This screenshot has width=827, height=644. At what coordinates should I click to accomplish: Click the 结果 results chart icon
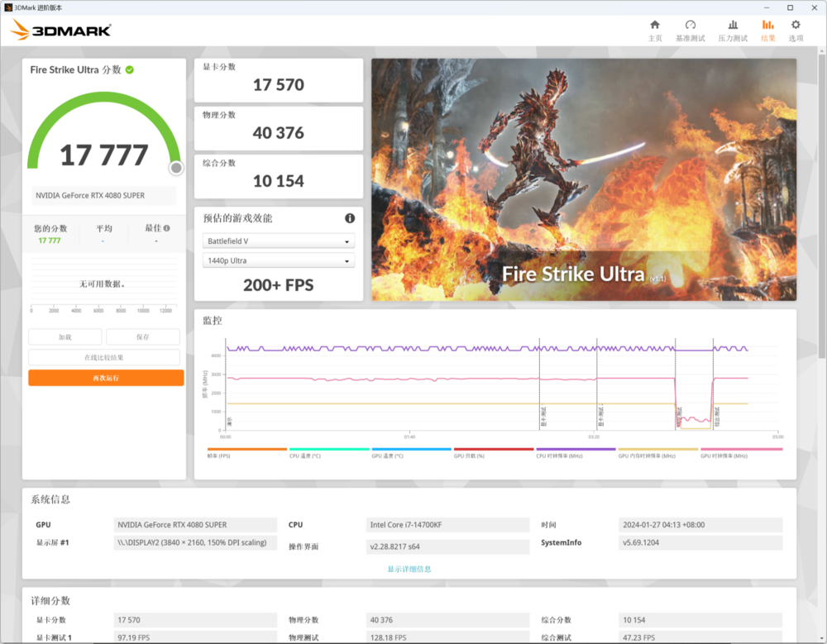pos(767,26)
